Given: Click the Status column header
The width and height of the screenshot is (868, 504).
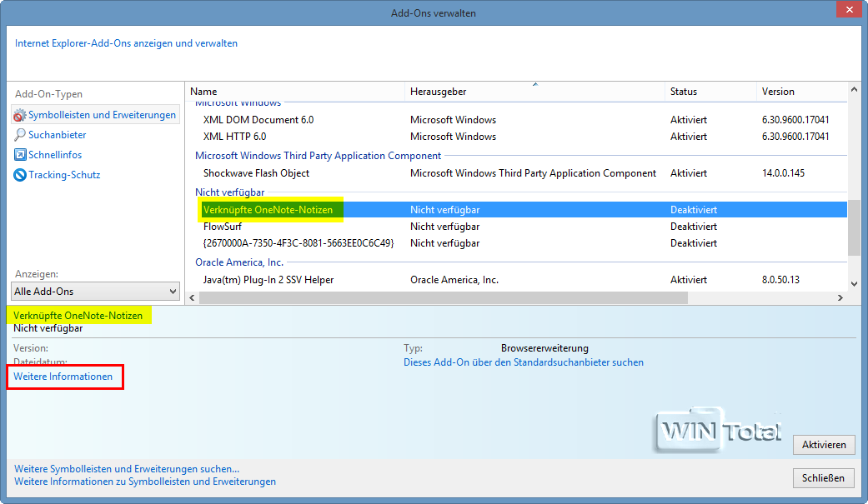Looking at the screenshot, I should point(683,92).
